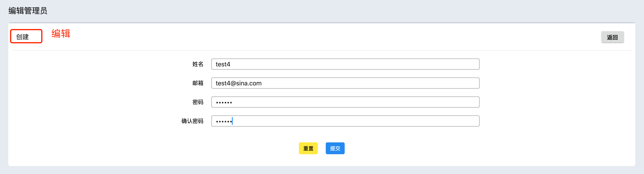Click the 编辑管理员 page title
644x174 pixels.
point(28,11)
